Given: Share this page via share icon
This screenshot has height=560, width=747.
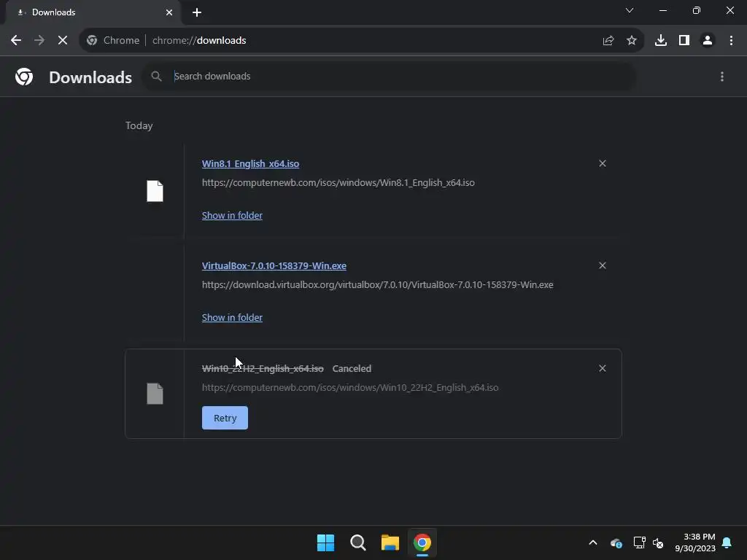Looking at the screenshot, I should (608, 41).
